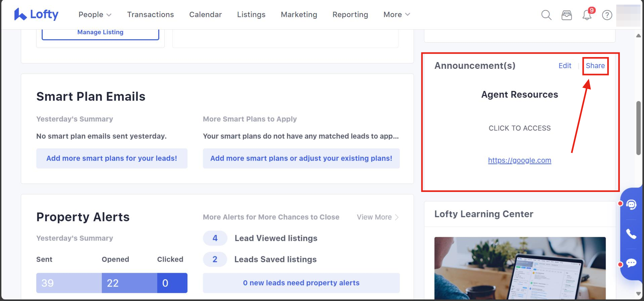Screen dimensions: 644x301
Task: Click the help question mark icon
Action: 607,15
